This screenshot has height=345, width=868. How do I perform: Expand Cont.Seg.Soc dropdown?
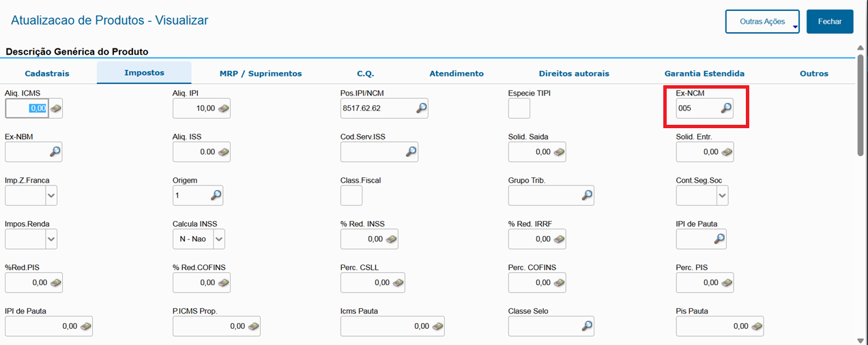[723, 196]
